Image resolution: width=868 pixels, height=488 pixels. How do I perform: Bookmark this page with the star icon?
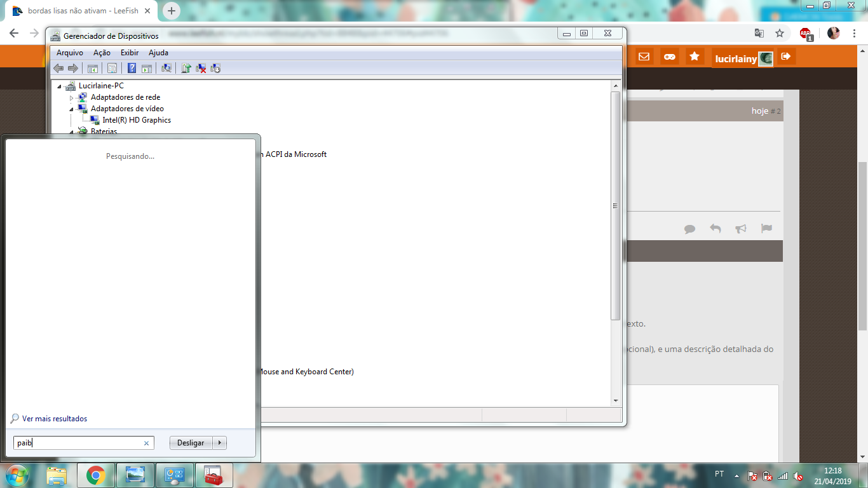tap(780, 33)
